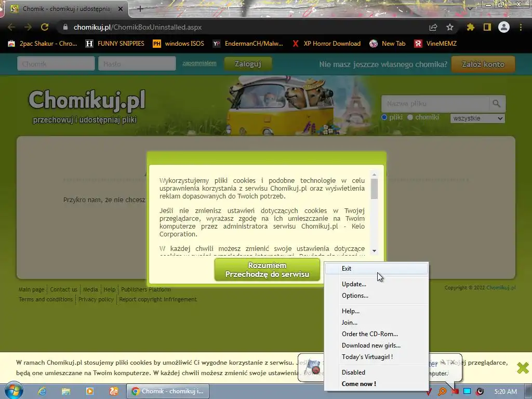Choose Today's Virtuagirl ! menu entry
Screen dimensions: 532x399
pos(376,357)
